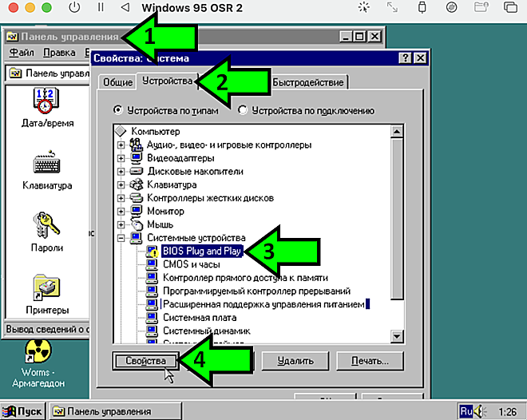Viewport: 527px width, 420px height.
Task: Switch to the Устройства tab
Action: (168, 81)
